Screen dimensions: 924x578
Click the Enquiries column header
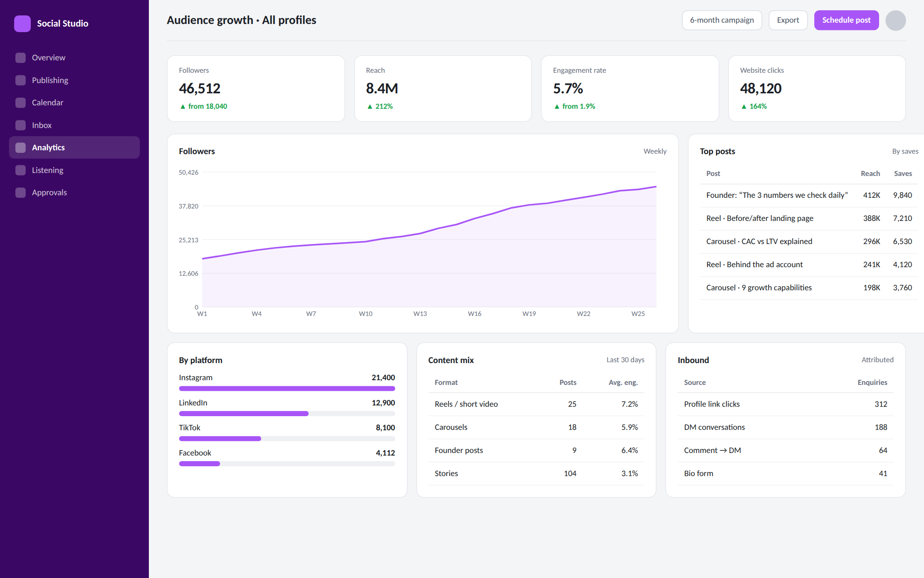(872, 382)
